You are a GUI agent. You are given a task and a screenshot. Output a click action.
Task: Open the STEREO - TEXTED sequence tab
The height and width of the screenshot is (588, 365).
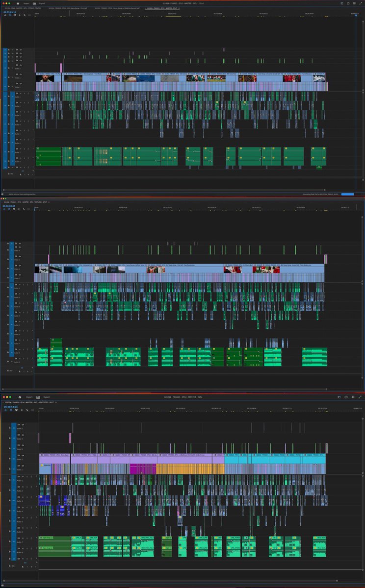coord(22,8)
